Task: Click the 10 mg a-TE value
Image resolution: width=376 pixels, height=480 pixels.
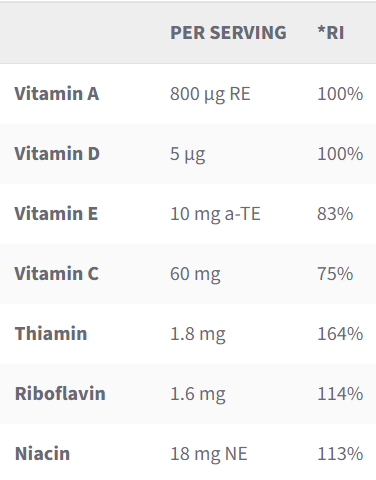Action: point(215,214)
